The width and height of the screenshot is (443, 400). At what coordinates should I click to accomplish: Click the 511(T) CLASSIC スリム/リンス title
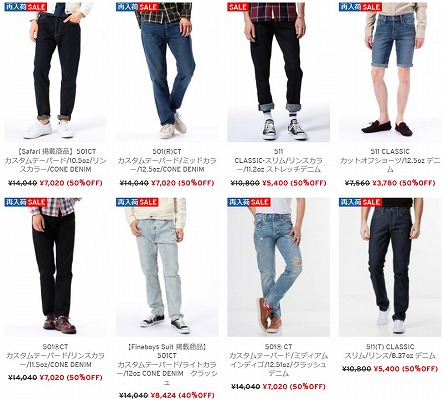coord(390,351)
